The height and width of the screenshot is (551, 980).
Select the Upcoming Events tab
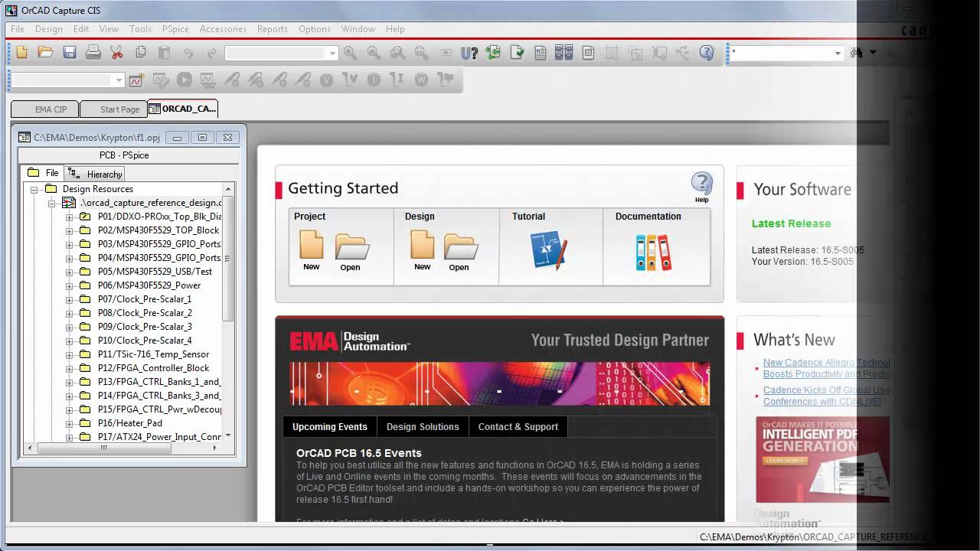pyautogui.click(x=329, y=427)
